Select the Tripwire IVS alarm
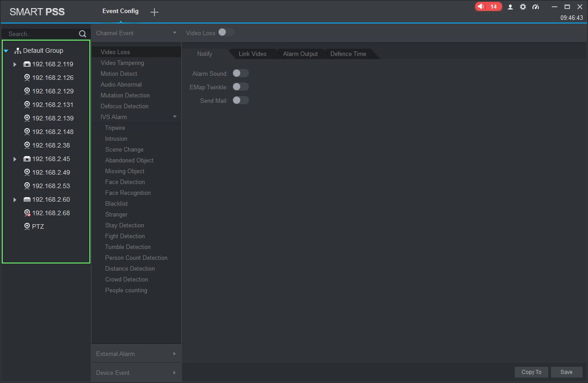This screenshot has height=383, width=588. click(136, 128)
